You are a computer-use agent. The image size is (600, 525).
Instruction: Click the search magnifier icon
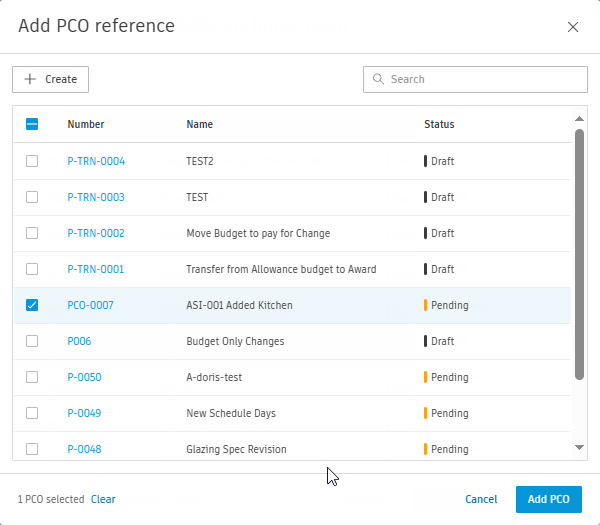coord(378,79)
